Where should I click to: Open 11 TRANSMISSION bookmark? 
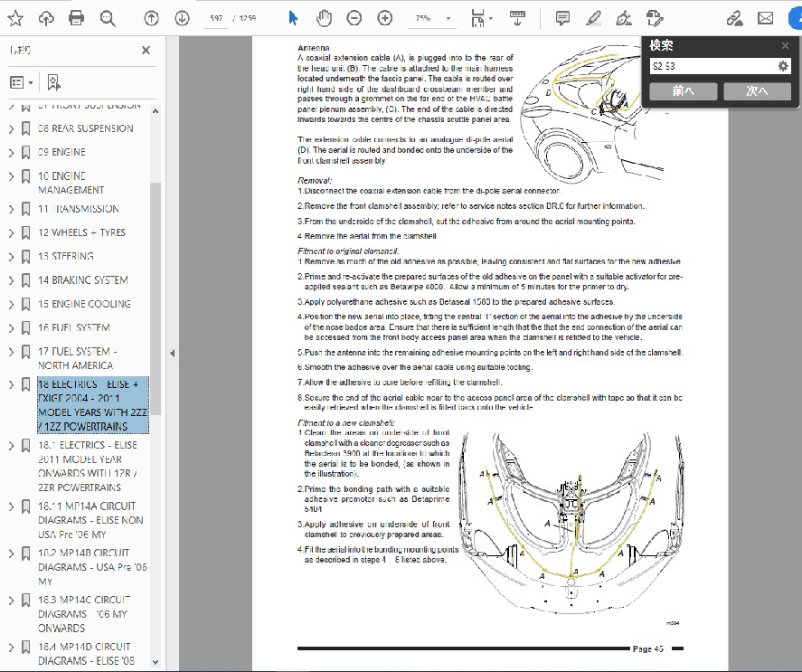(x=79, y=209)
